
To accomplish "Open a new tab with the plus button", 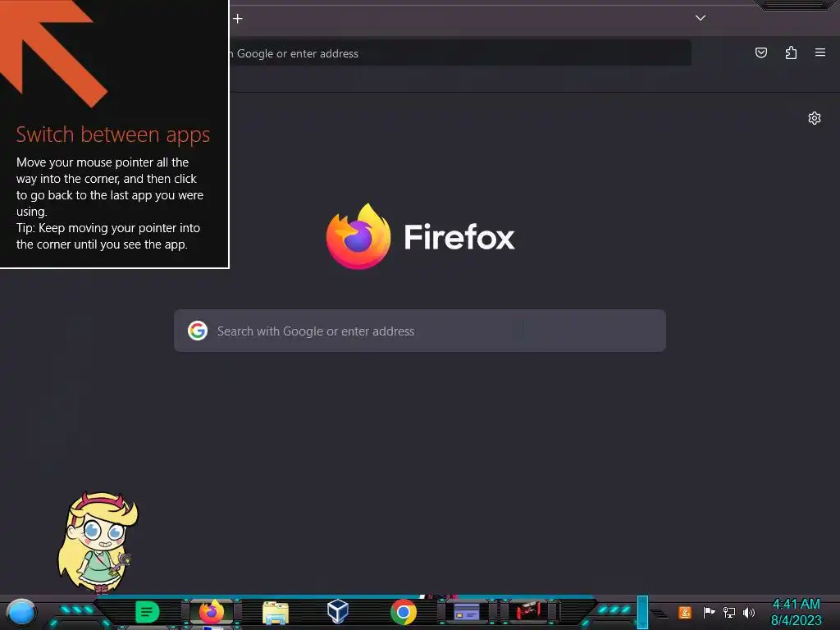I will coord(238,19).
